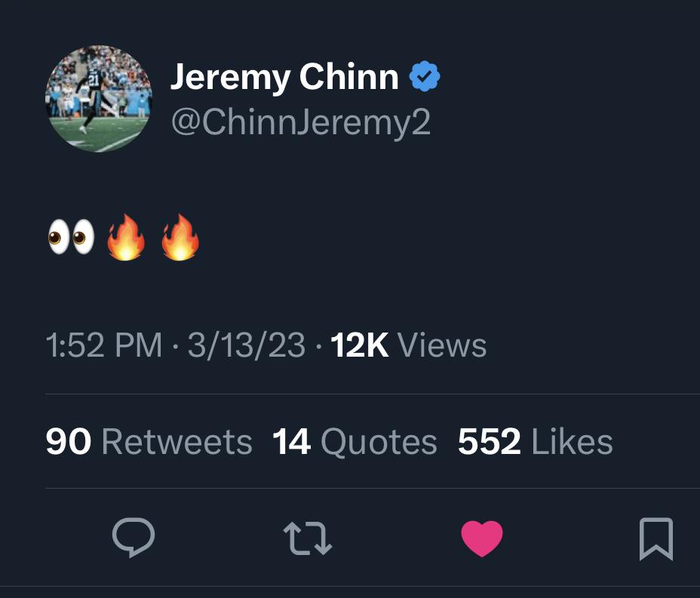Click the bold 552 likes number
The height and width of the screenshot is (598, 700).
click(x=490, y=442)
